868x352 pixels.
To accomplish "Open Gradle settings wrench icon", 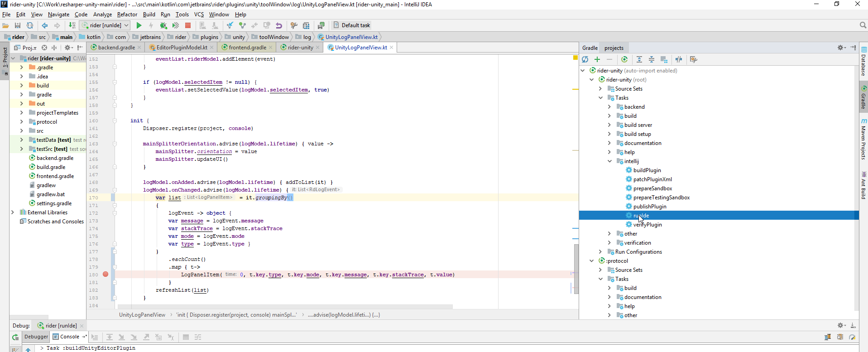I will pyautogui.click(x=693, y=59).
